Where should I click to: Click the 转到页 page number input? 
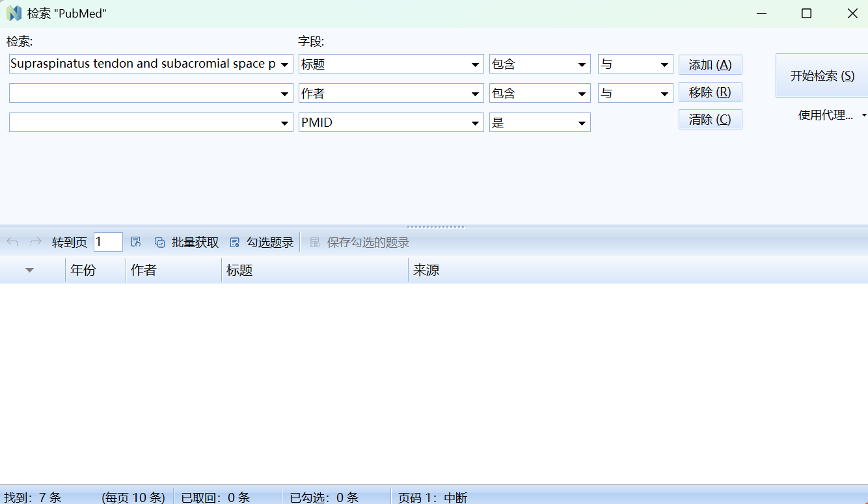[108, 242]
